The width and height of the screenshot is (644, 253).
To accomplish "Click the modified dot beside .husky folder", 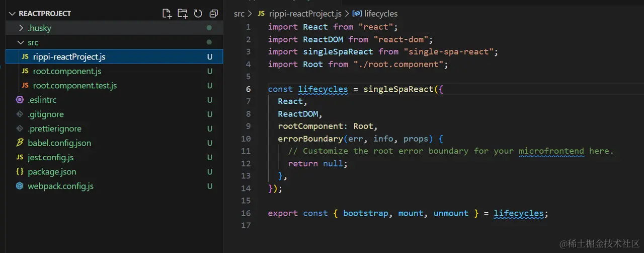I will tap(209, 28).
